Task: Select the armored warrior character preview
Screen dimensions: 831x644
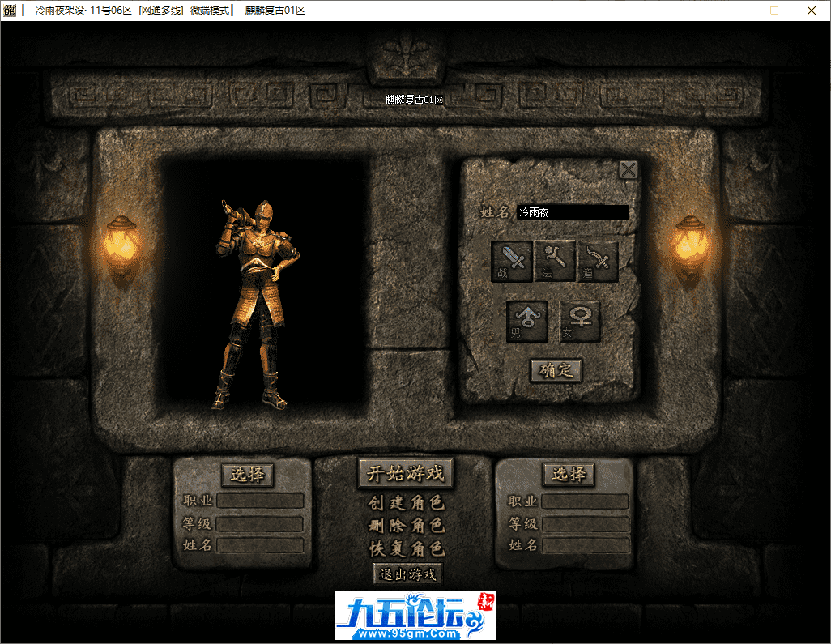Action: 257,305
